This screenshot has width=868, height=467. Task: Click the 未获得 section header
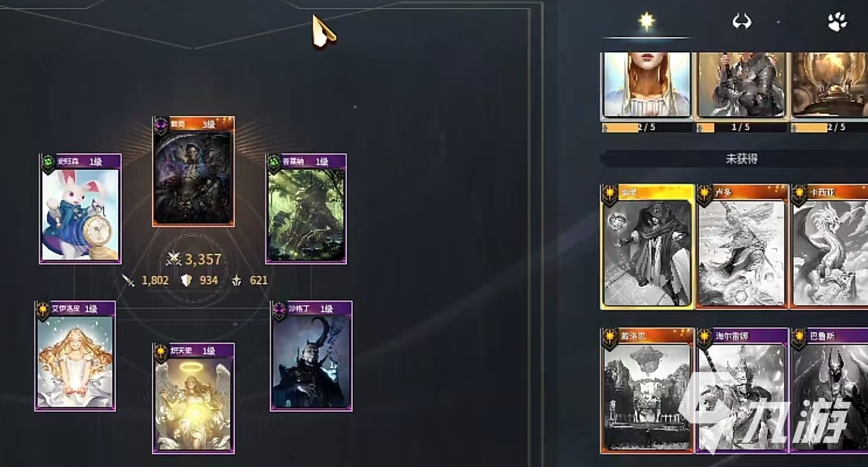pyautogui.click(x=741, y=159)
